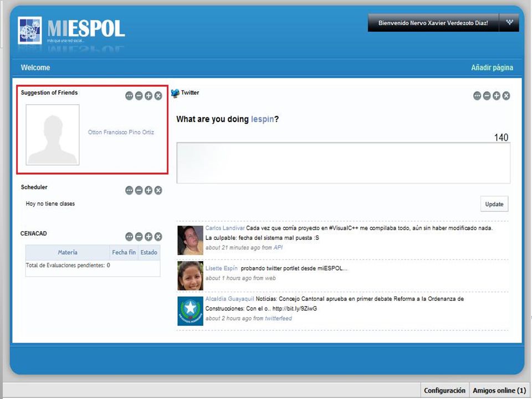Click the Twitter bird icon
The width and height of the screenshot is (532, 399).
175,93
